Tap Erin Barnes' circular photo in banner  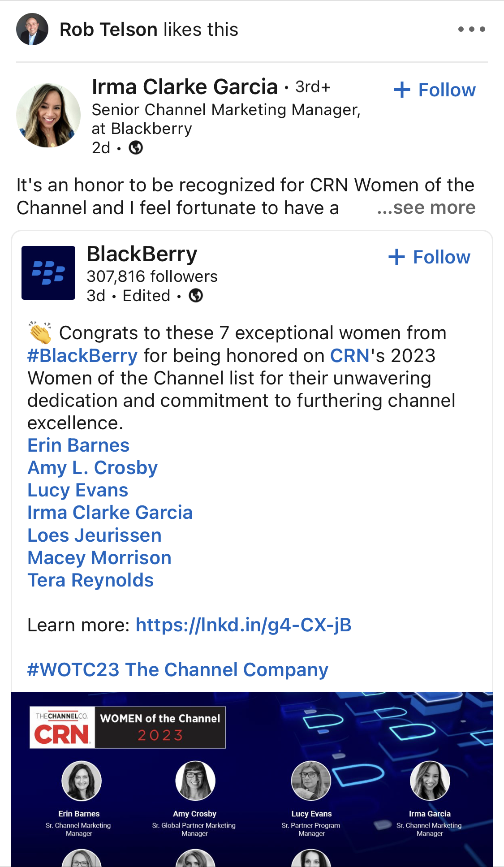pos(81,781)
